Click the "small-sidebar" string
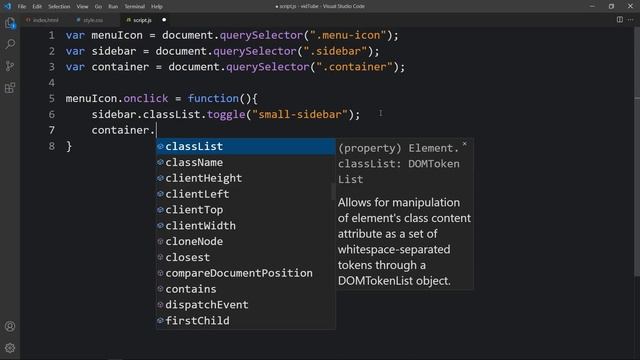 click(x=300, y=115)
